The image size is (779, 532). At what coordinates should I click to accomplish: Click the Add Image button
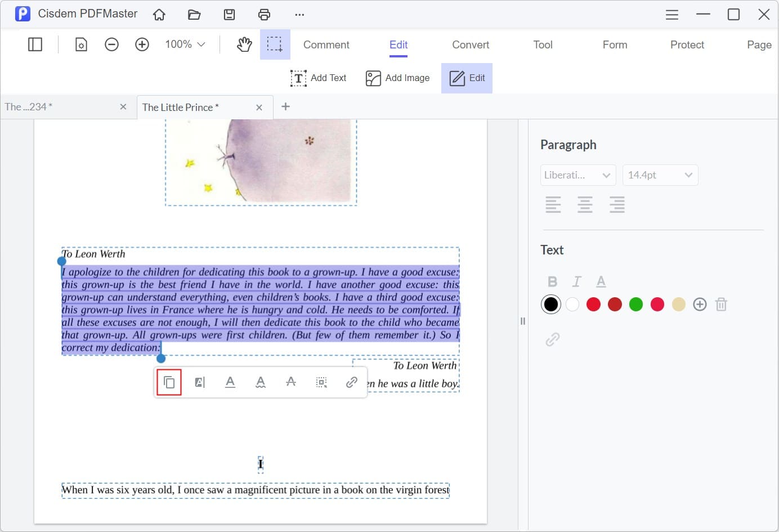[397, 78]
